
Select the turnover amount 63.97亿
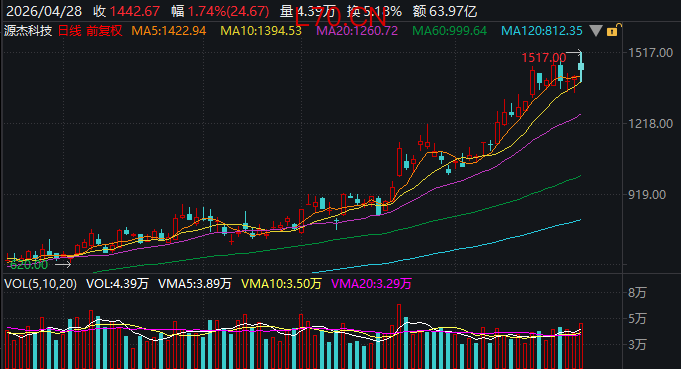click(453, 11)
